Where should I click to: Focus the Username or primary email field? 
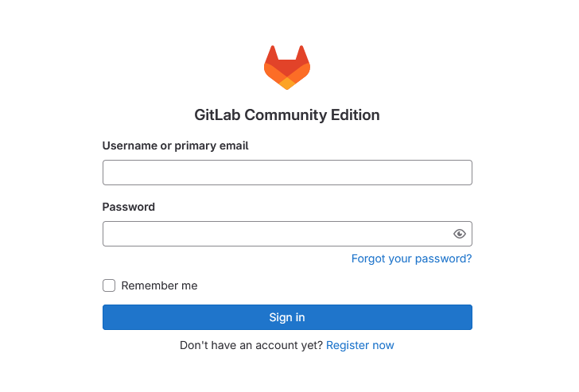[287, 173]
